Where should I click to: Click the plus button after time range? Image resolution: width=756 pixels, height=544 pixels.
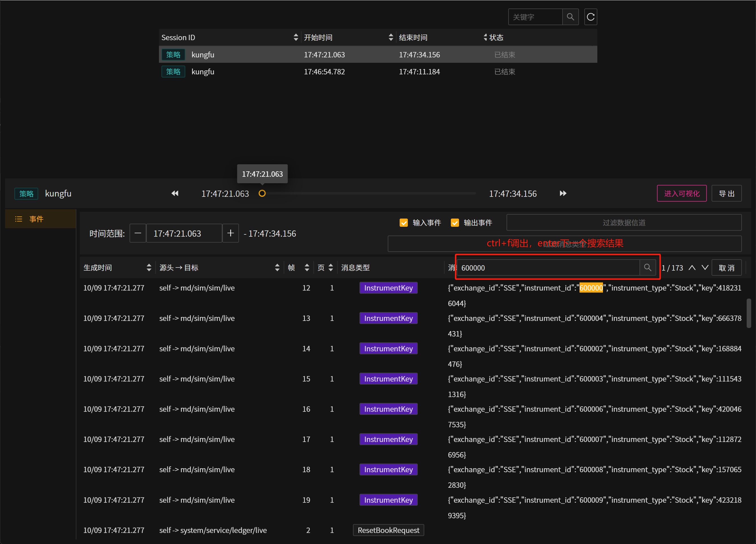[x=230, y=233]
